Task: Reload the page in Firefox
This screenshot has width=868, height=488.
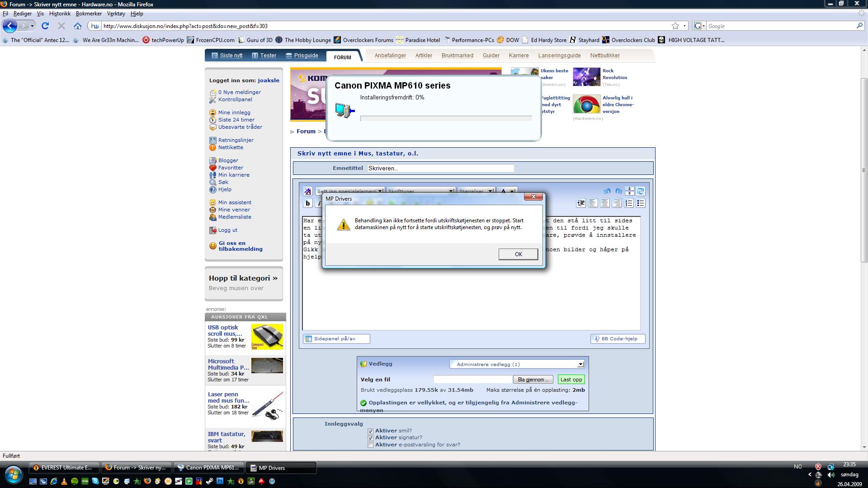Action: pos(45,26)
